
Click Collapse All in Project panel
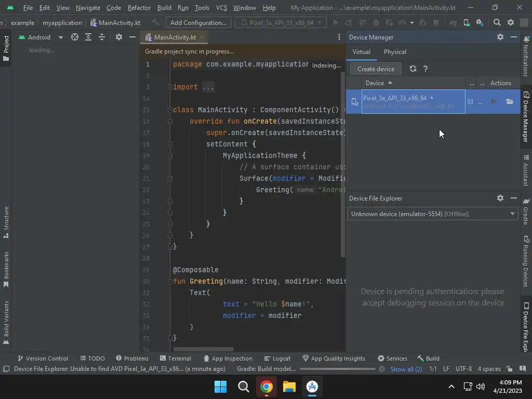102,37
